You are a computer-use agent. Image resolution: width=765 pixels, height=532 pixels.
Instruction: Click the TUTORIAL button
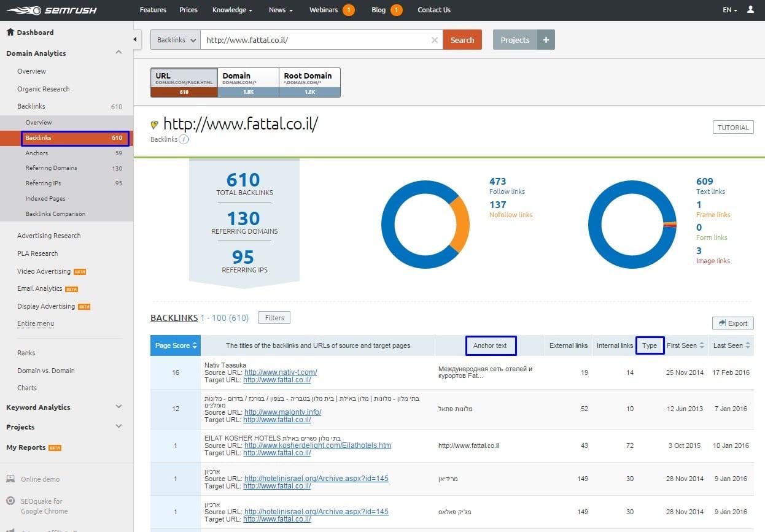[733, 128]
